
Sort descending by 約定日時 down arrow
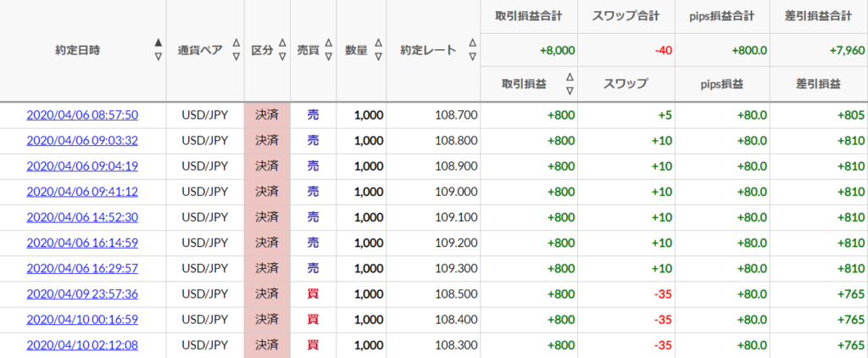[159, 57]
